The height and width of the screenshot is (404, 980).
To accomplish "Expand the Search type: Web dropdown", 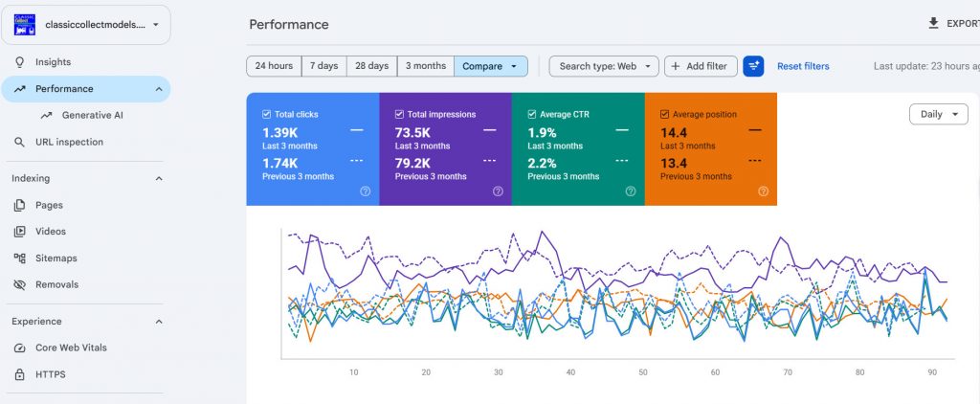I will pyautogui.click(x=604, y=66).
